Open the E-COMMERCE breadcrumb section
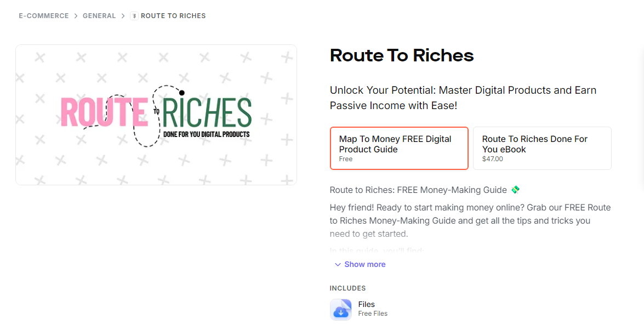The image size is (644, 330). click(x=44, y=15)
